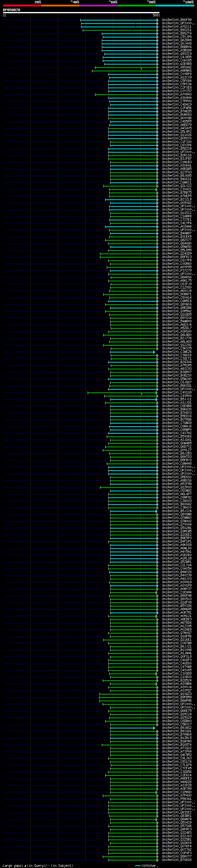
Task: Select the UniRef100_Q8EGB6 entry
Action: pyautogui.click(x=177, y=308)
